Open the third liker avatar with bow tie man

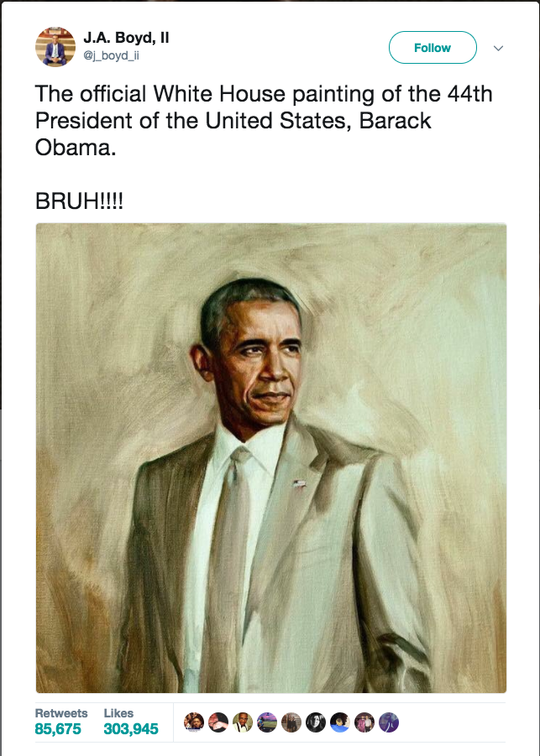pos(243,722)
